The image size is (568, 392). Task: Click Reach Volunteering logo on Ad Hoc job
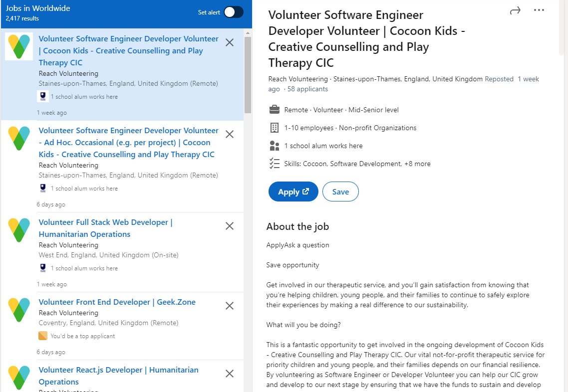(19, 138)
